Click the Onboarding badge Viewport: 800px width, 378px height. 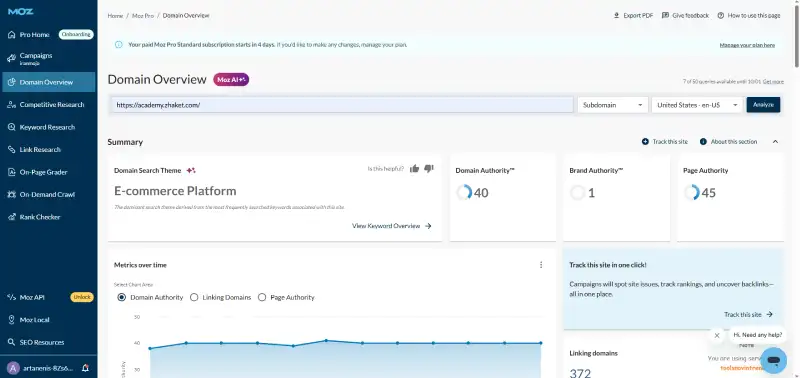[76, 35]
